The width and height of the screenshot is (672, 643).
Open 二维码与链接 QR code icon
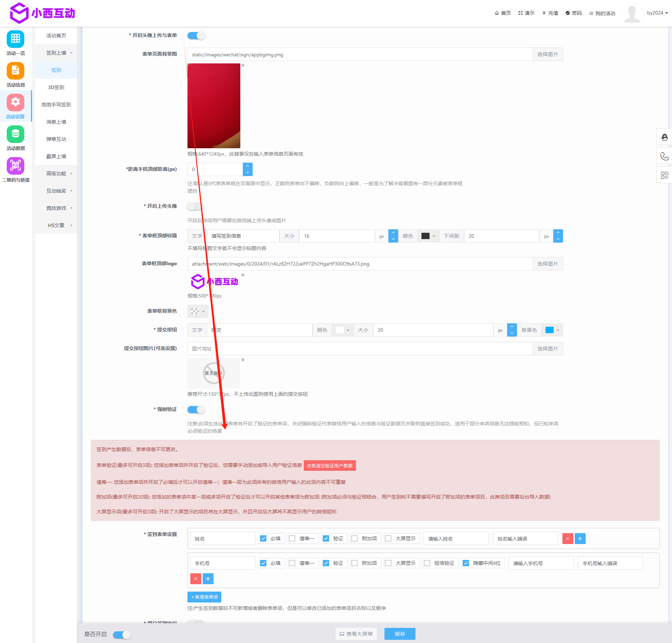(x=16, y=166)
